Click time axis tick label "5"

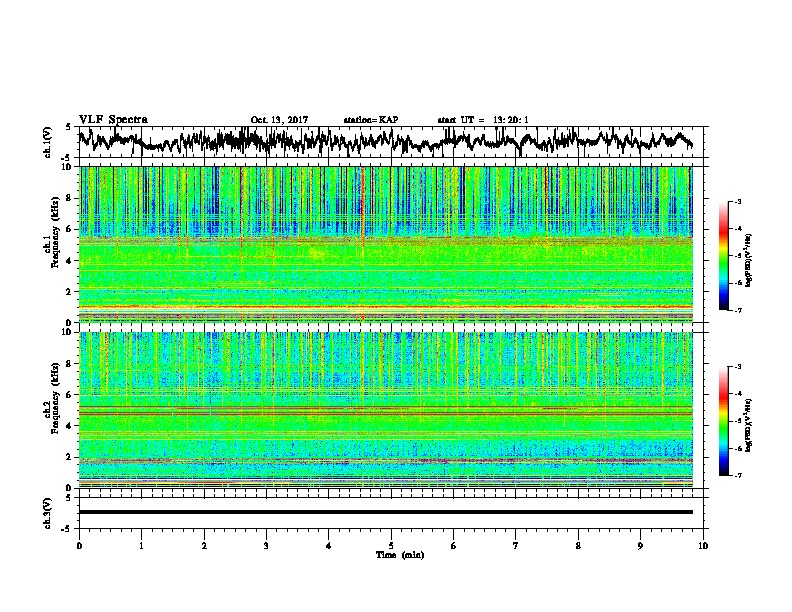(391, 546)
